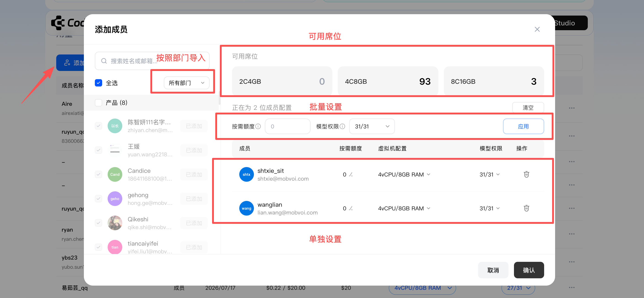The height and width of the screenshot is (298, 644).
Task: Toggle checkbox for Candice
Action: click(x=98, y=174)
